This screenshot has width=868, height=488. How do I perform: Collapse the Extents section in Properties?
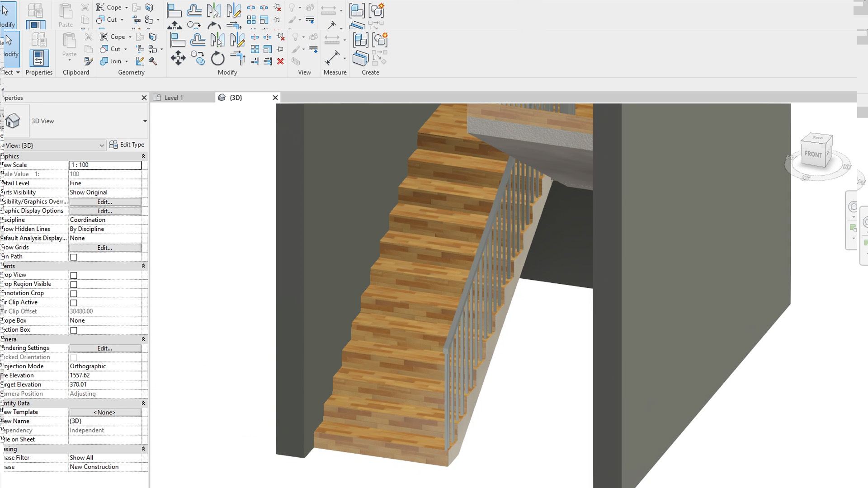pyautogui.click(x=143, y=266)
